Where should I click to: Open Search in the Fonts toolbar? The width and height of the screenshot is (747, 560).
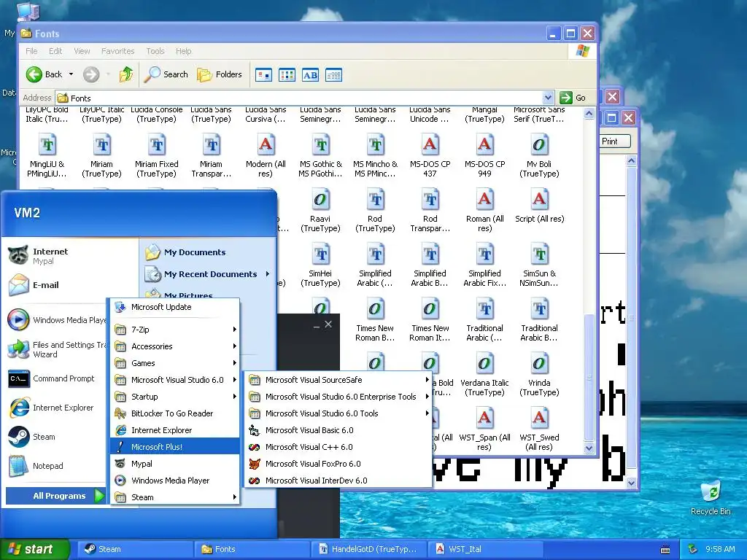[x=166, y=74]
